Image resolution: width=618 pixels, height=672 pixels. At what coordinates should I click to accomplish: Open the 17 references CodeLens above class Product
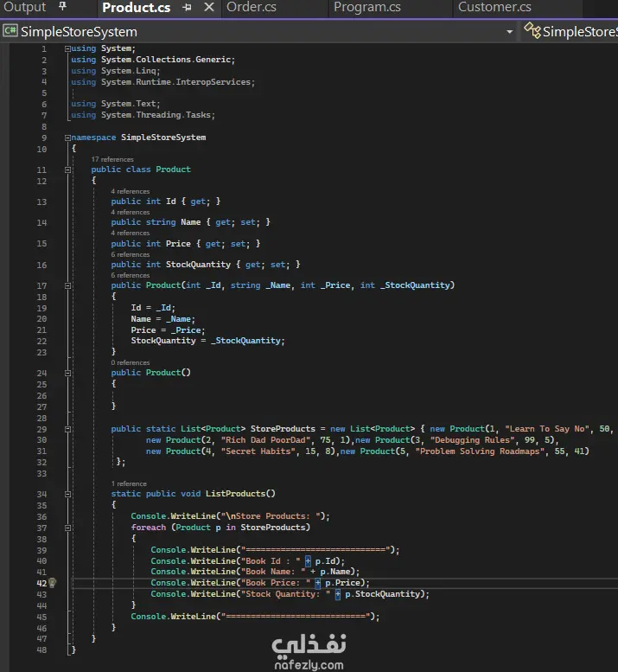(112, 159)
